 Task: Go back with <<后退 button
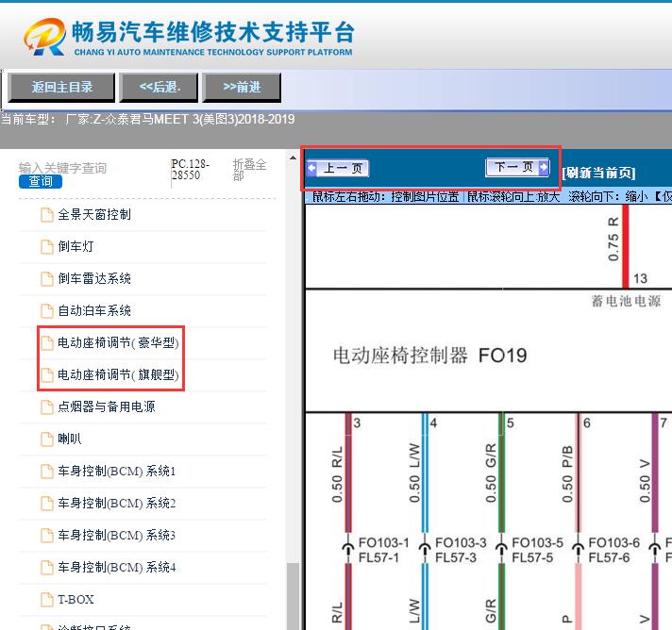click(159, 88)
